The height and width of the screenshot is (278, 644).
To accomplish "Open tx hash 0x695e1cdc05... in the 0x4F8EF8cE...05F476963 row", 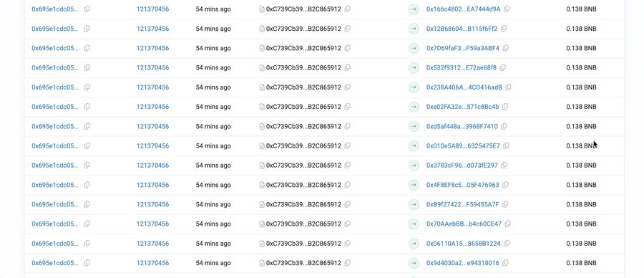I will (x=54, y=185).
